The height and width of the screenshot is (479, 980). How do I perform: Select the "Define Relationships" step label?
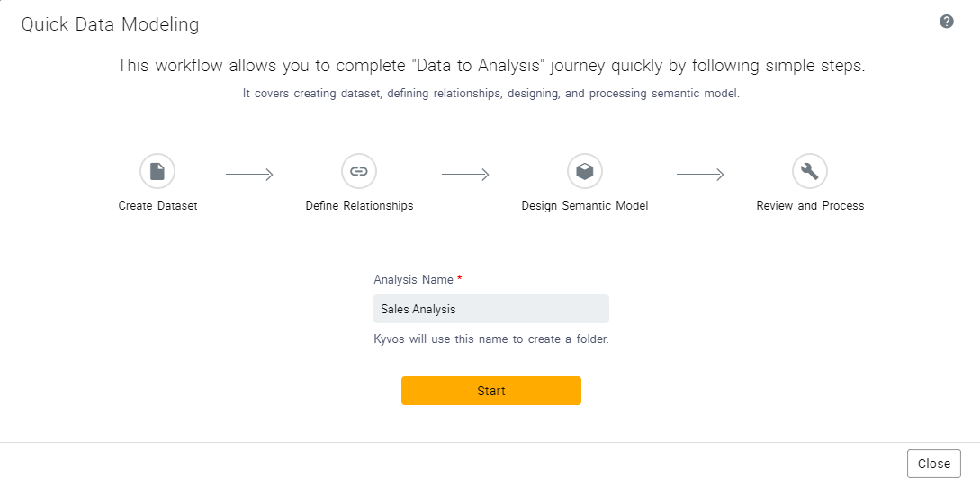pos(359,206)
